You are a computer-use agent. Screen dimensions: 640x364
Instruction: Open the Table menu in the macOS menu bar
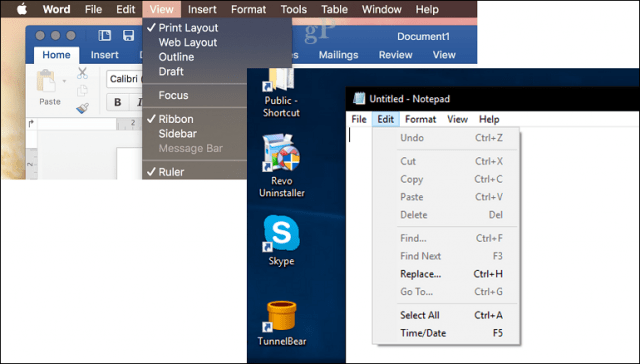coord(334,9)
